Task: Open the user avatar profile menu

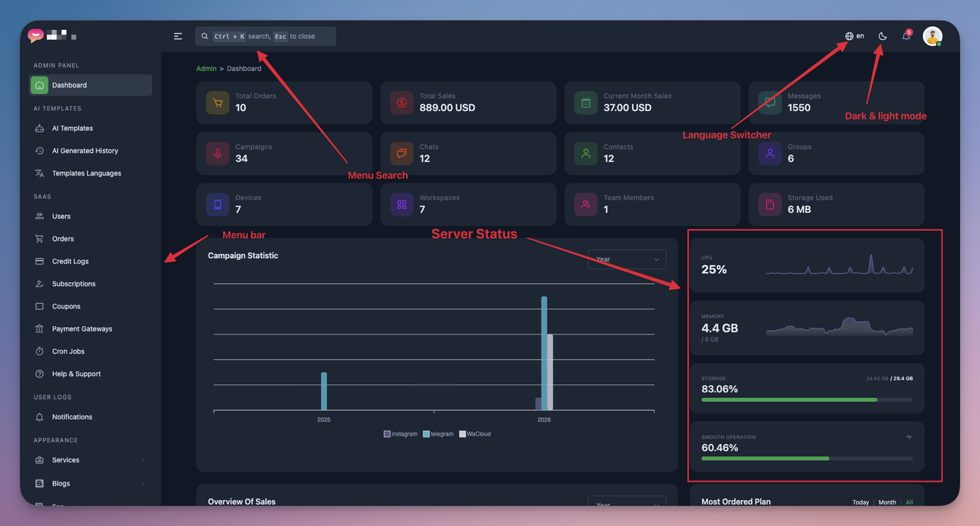Action: pyautogui.click(x=932, y=36)
